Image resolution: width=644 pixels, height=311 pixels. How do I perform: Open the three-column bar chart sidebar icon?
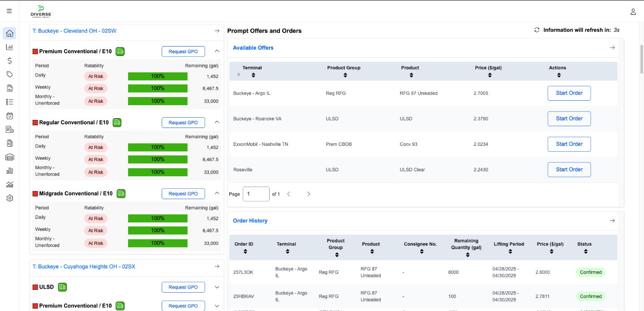coord(9,170)
